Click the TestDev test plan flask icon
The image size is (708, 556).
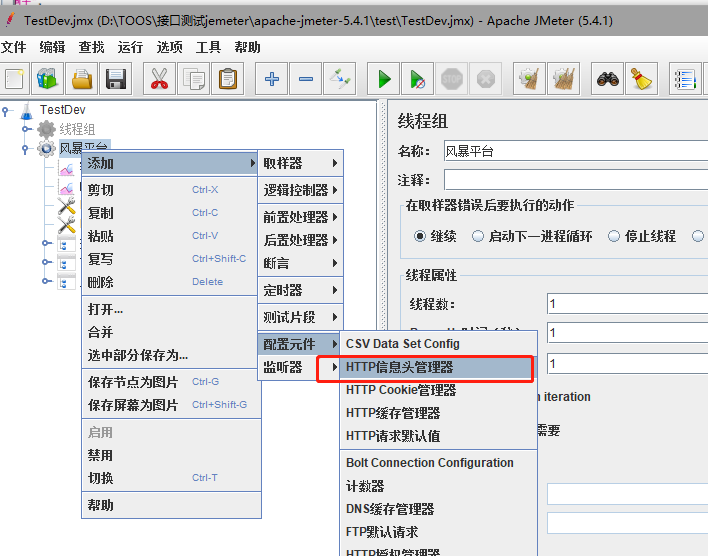pyautogui.click(x=27, y=110)
